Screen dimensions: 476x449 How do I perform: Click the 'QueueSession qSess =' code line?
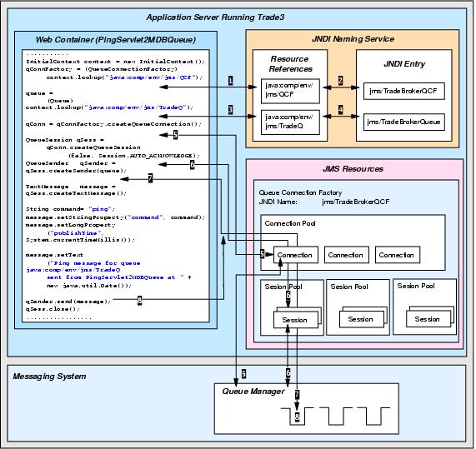tap(65, 140)
